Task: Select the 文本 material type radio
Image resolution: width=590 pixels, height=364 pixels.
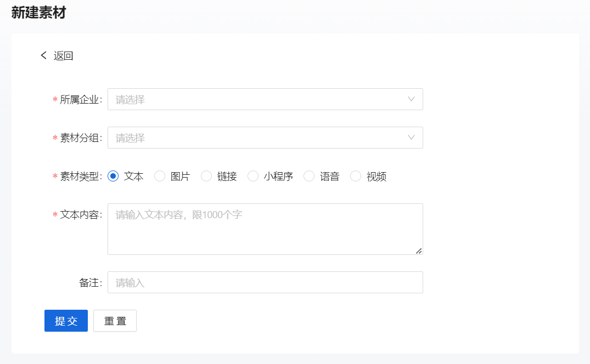Action: pos(113,176)
